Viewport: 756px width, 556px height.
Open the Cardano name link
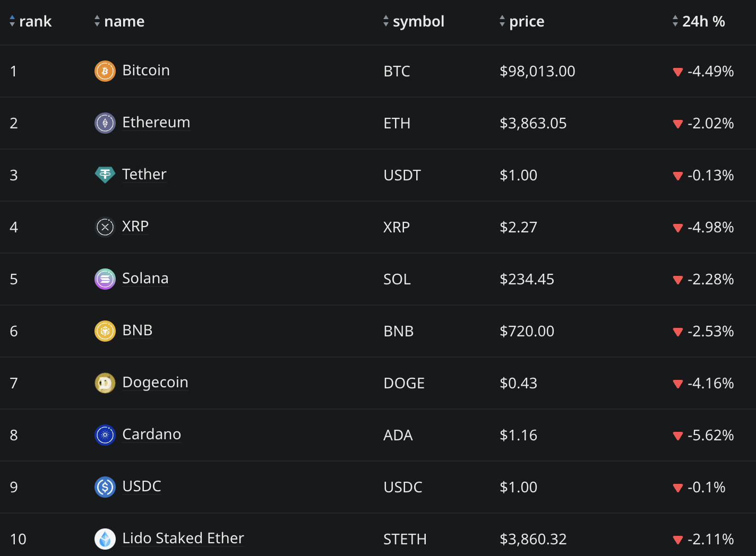151,435
